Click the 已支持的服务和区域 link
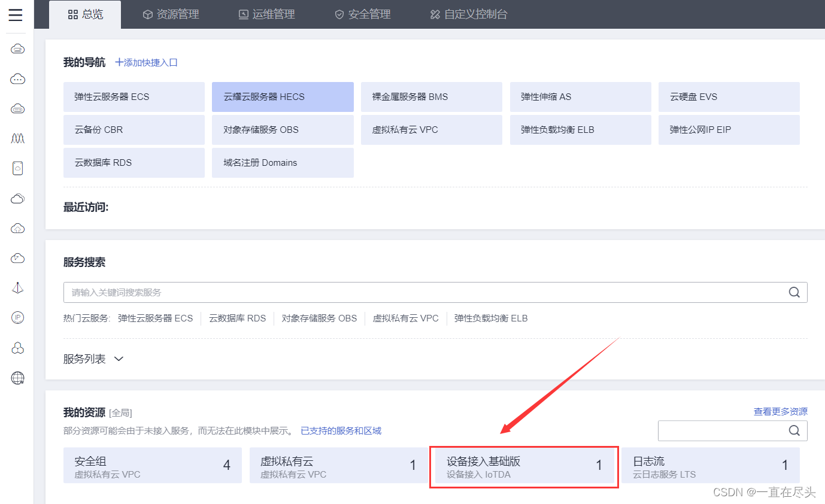 [x=341, y=431]
